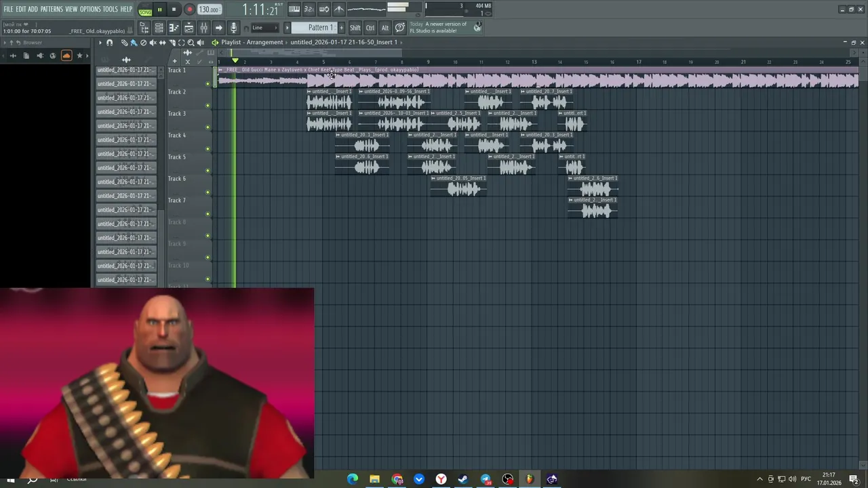Open the FILE menu
The image size is (868, 488).
click(x=9, y=9)
